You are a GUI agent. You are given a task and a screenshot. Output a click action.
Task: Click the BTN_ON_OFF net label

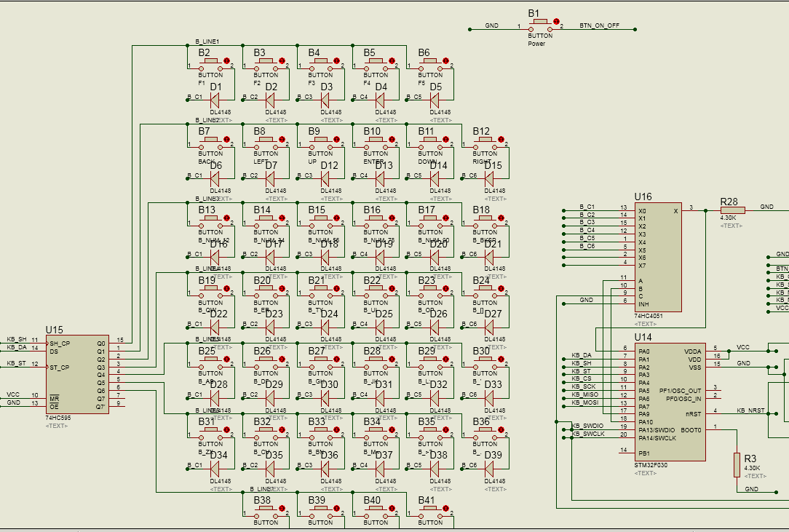coord(599,25)
